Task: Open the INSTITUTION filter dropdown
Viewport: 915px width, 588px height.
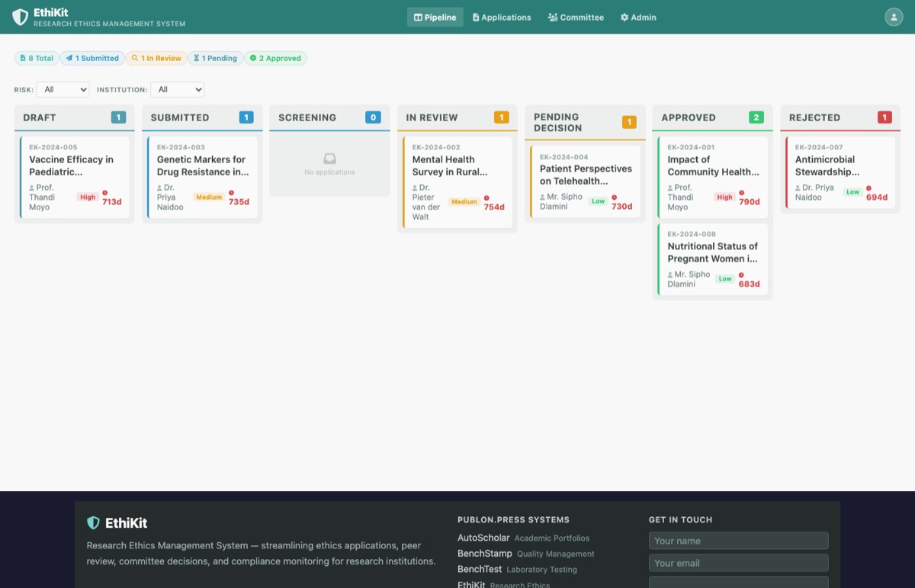Action: [x=177, y=89]
